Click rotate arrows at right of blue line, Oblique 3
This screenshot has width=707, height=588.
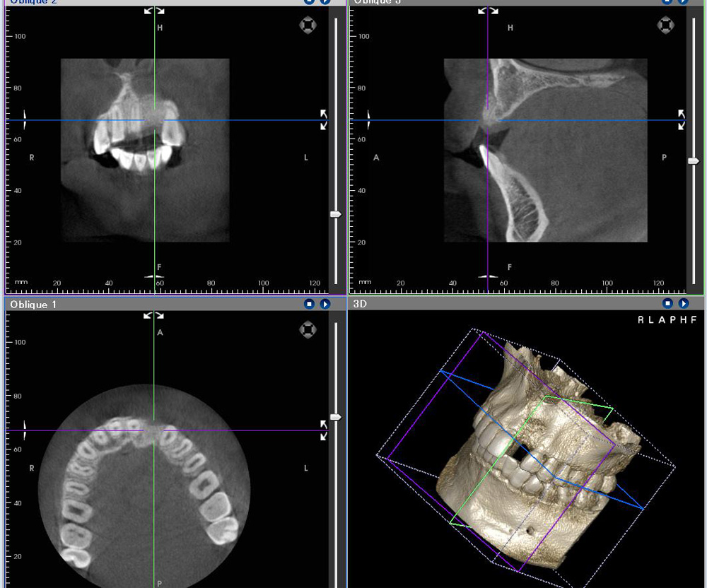682,119
